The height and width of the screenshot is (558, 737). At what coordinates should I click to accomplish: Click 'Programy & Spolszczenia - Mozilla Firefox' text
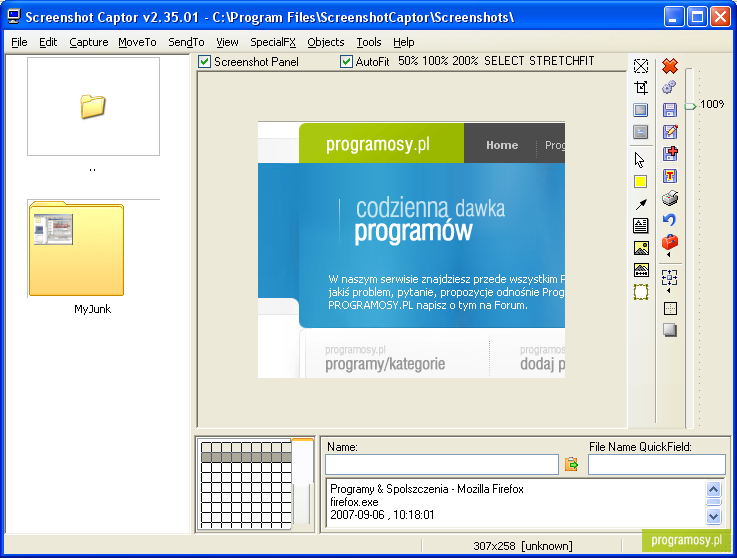click(427, 489)
